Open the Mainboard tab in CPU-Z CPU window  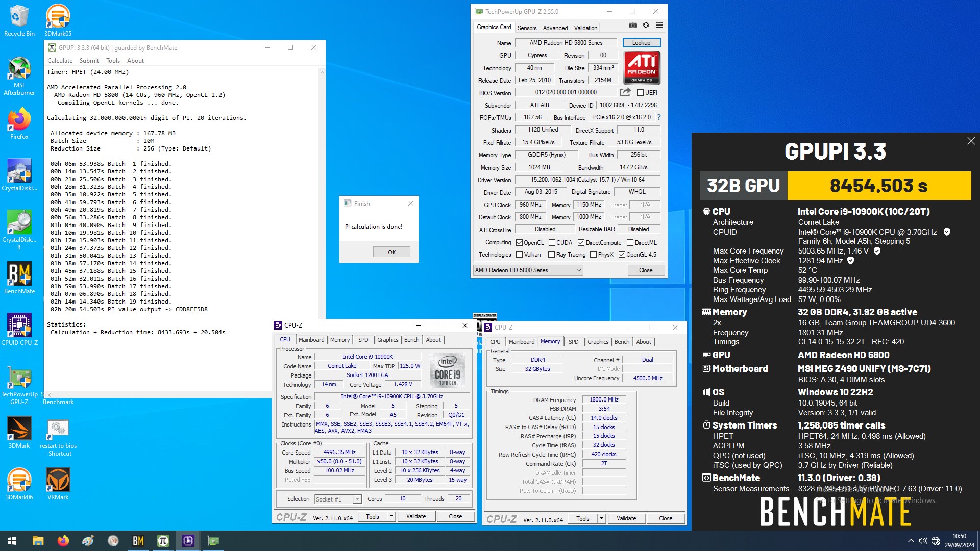[x=311, y=340]
